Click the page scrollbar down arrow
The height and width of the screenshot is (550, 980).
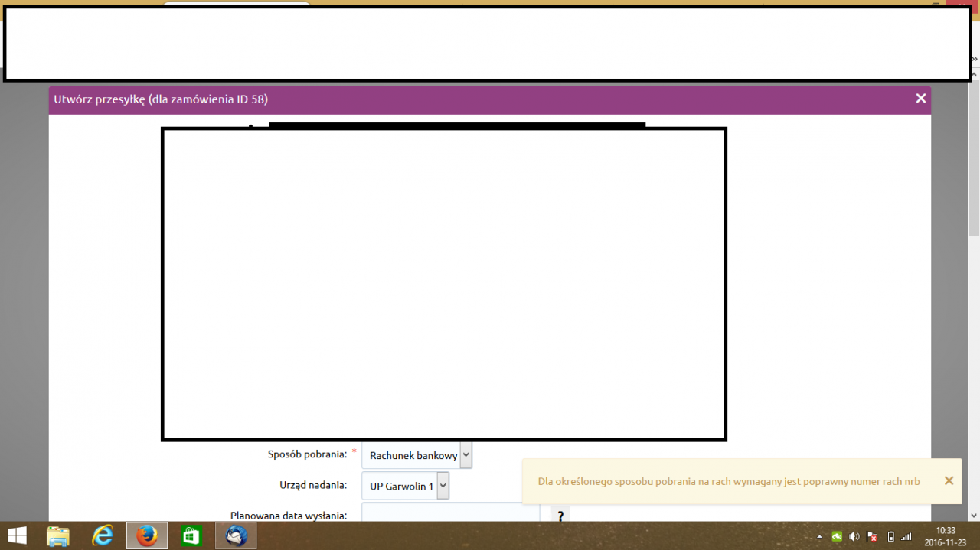974,516
